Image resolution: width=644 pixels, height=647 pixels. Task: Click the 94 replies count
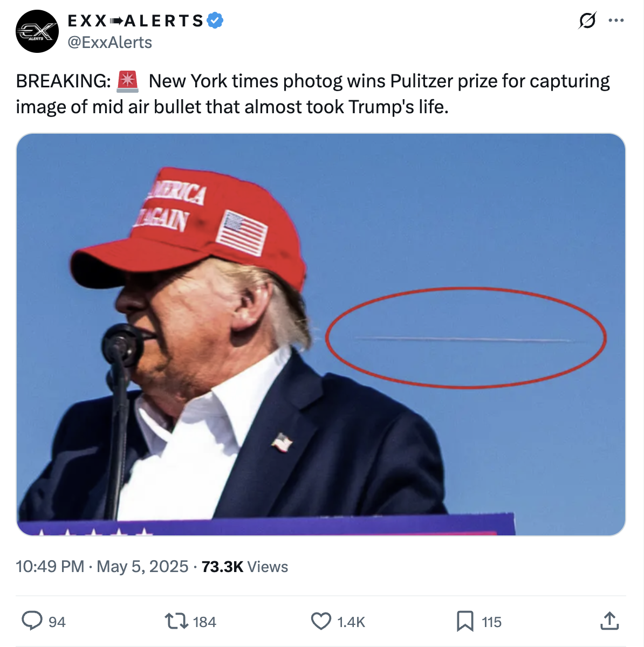point(57,622)
